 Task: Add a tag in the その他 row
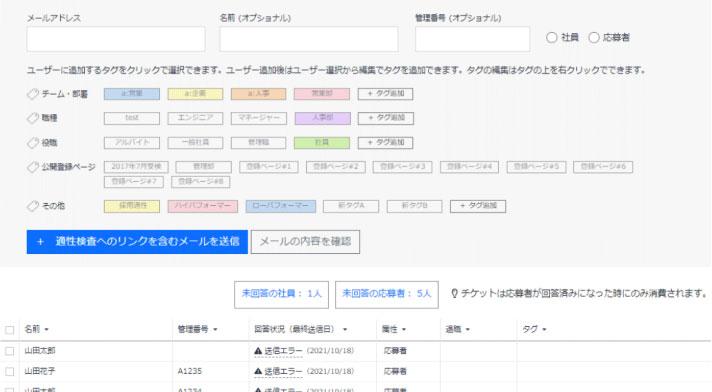[478, 206]
